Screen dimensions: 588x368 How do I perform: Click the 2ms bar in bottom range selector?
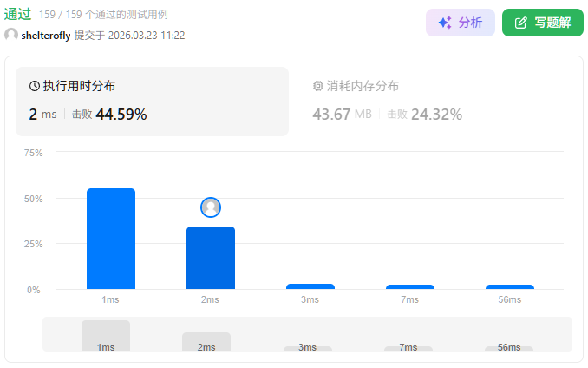(x=206, y=341)
